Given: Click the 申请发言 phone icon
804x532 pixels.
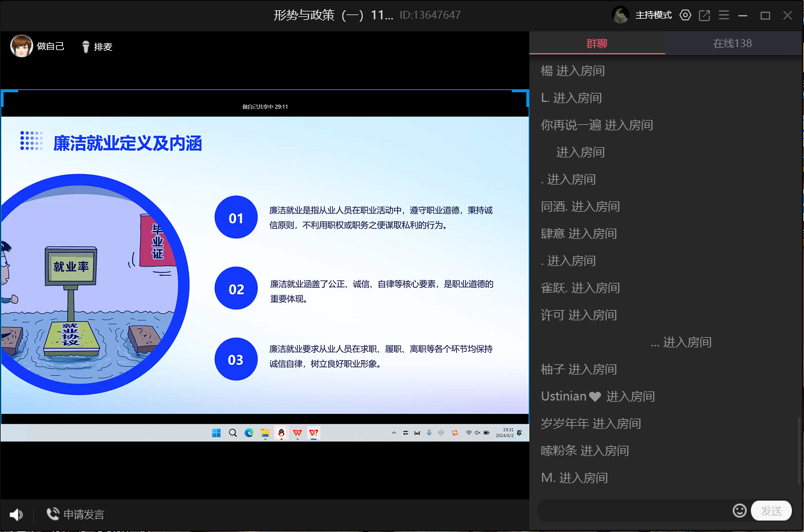Looking at the screenshot, I should coord(53,514).
